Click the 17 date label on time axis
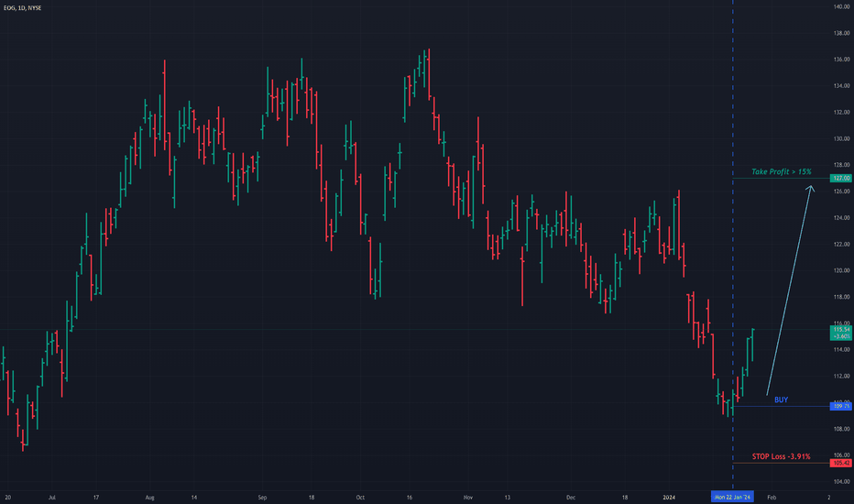The width and height of the screenshot is (854, 504). (x=96, y=498)
